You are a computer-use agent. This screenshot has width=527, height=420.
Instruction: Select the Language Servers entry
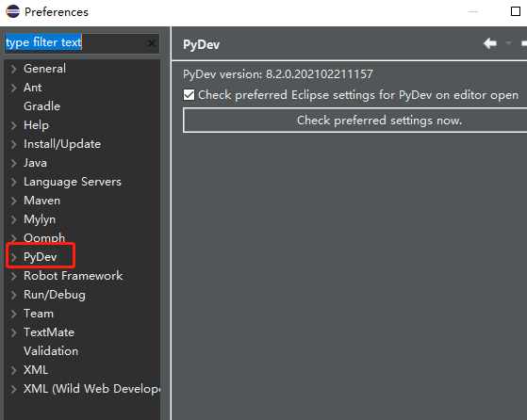(x=73, y=182)
